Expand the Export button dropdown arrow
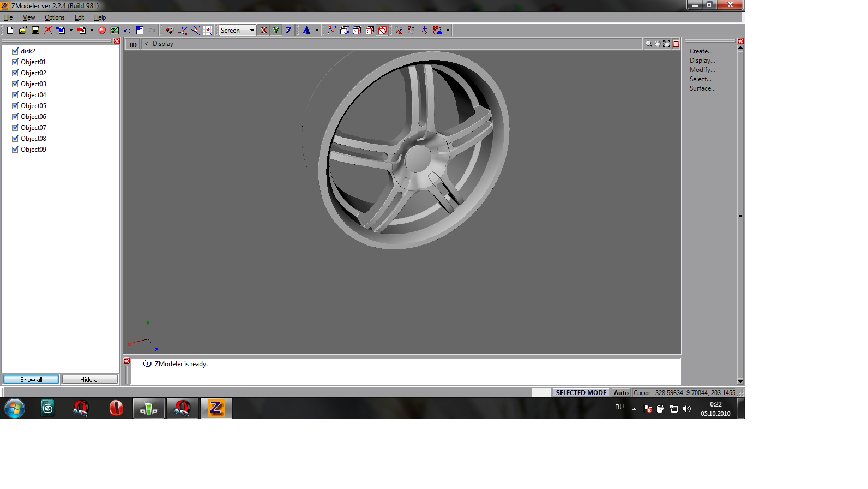868x489 pixels. coord(92,31)
